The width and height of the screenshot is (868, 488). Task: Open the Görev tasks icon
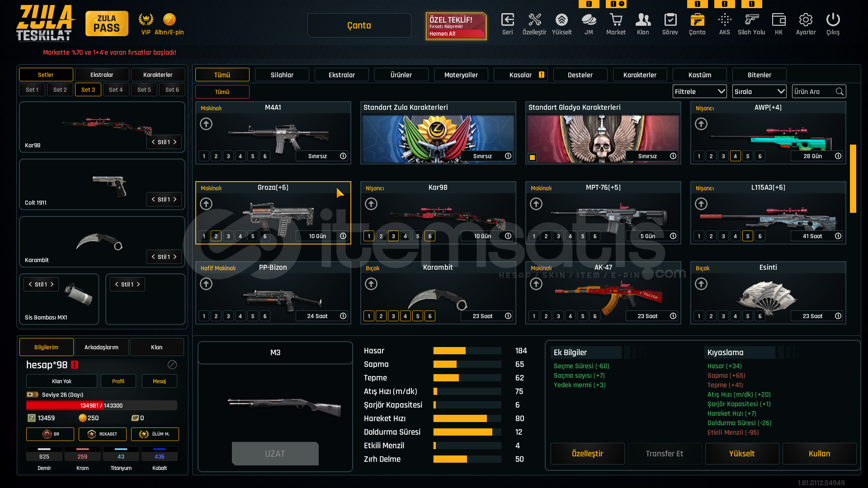tap(670, 20)
